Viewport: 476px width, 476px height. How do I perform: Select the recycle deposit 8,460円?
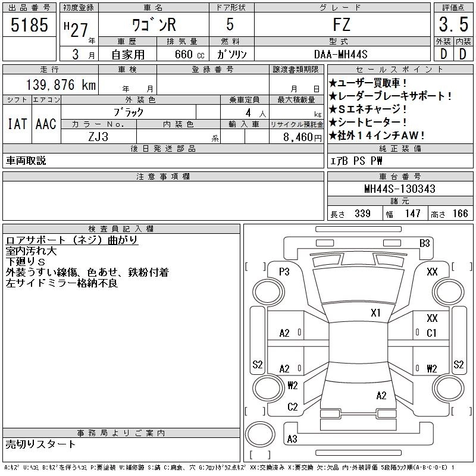tap(302, 137)
